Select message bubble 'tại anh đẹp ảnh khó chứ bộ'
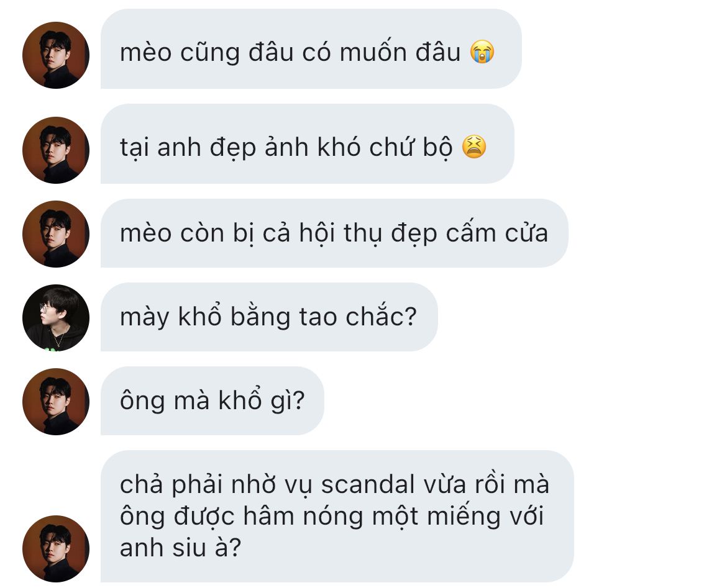The width and height of the screenshot is (727, 588). pos(308,143)
